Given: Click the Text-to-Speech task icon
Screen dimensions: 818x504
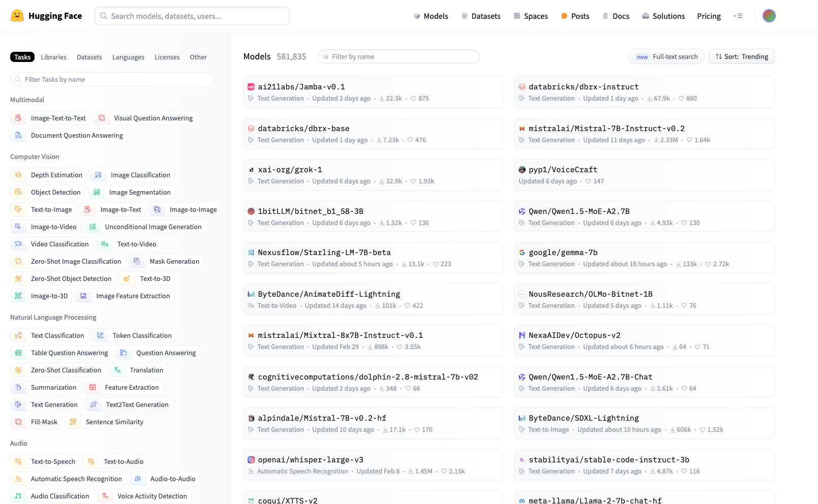Looking at the screenshot, I should pos(19,461).
